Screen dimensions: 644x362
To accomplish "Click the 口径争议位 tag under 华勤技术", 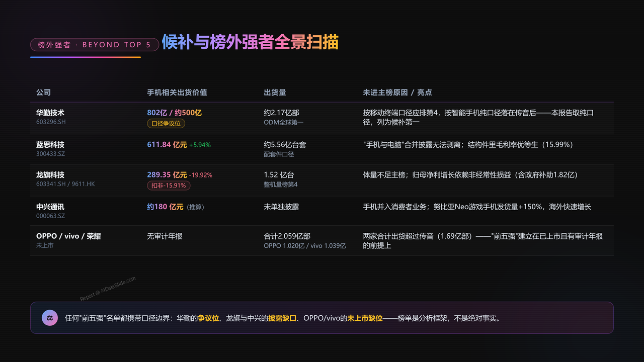I will 167,124.
